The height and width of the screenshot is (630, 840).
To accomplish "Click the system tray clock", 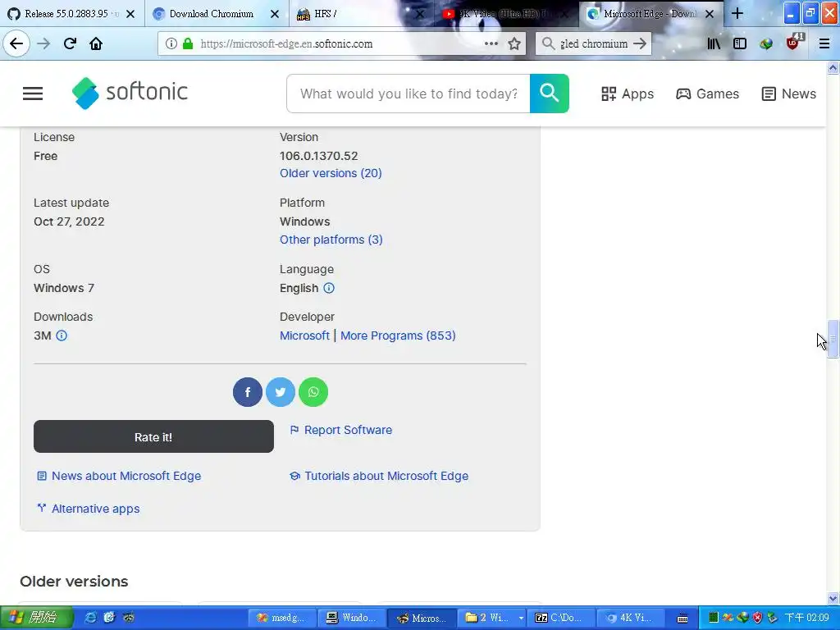I will 807,618.
